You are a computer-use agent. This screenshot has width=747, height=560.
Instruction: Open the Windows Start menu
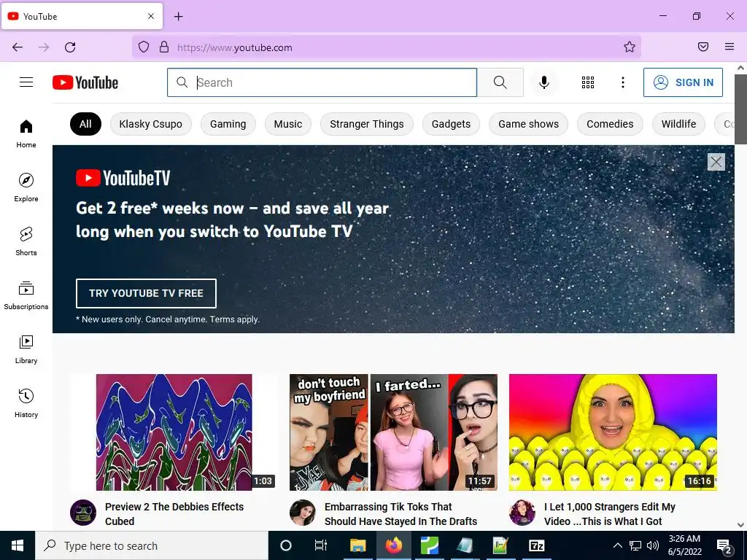pos(18,545)
